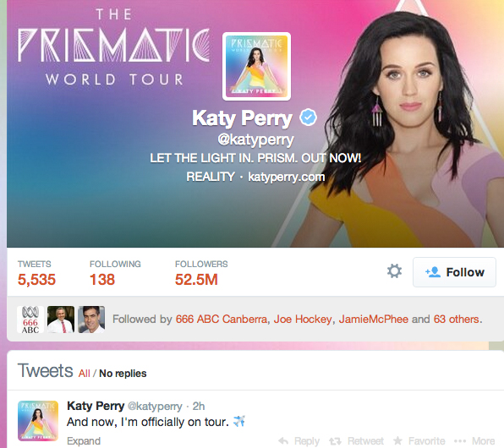The width and height of the screenshot is (504, 448).
Task: View the 5,535 tweets count
Action: (x=36, y=273)
